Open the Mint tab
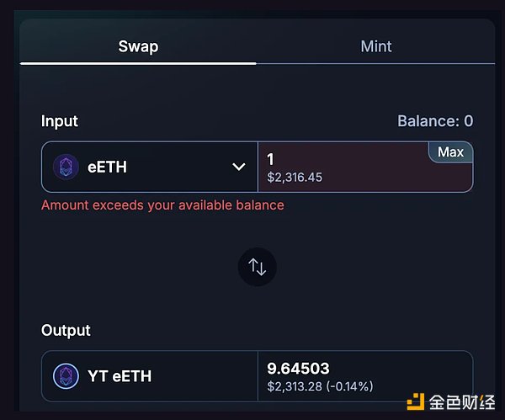505x420 pixels. pos(375,45)
